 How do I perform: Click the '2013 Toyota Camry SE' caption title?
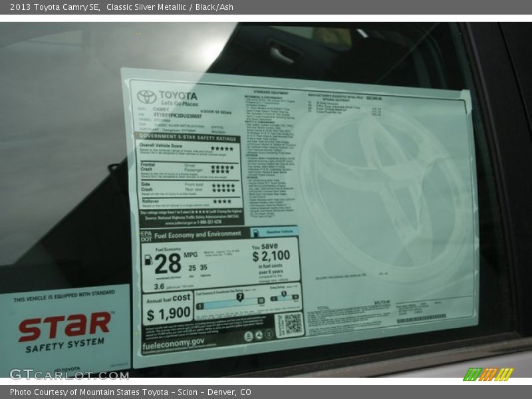coord(55,7)
